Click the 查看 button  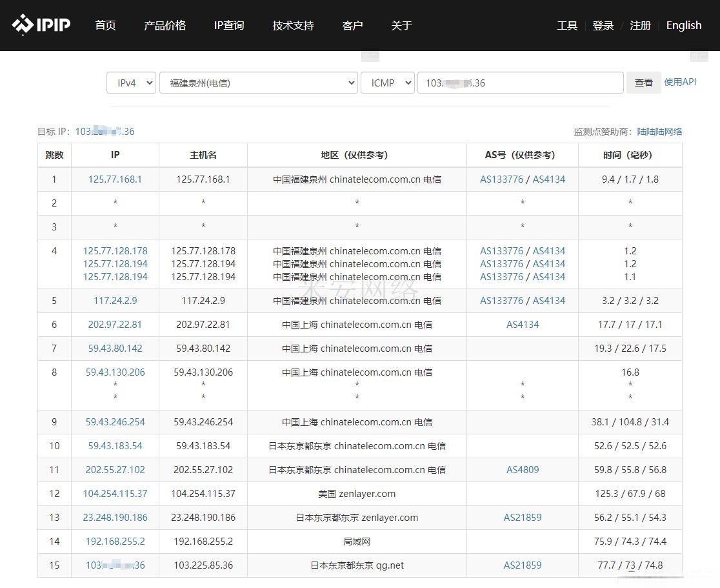(643, 83)
